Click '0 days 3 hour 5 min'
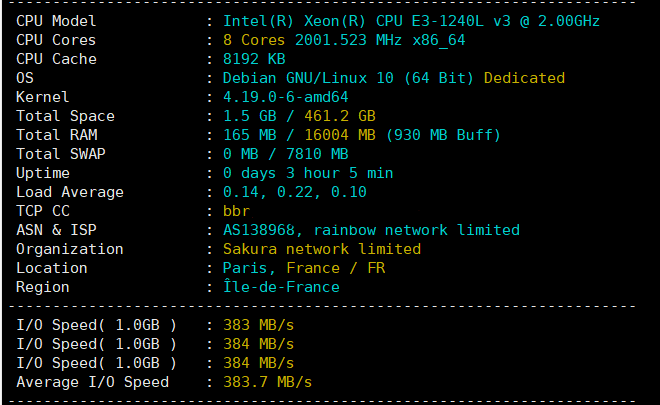660x405 pixels. point(308,173)
